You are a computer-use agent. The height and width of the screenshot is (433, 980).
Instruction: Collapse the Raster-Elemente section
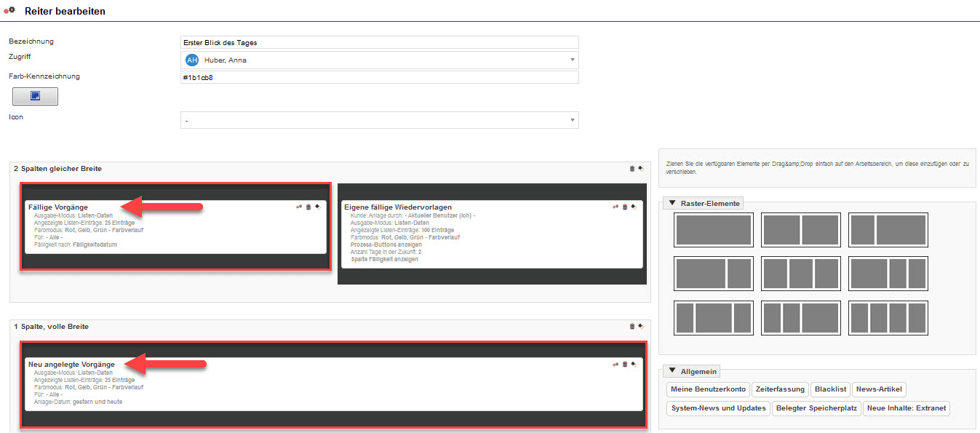[x=672, y=204]
